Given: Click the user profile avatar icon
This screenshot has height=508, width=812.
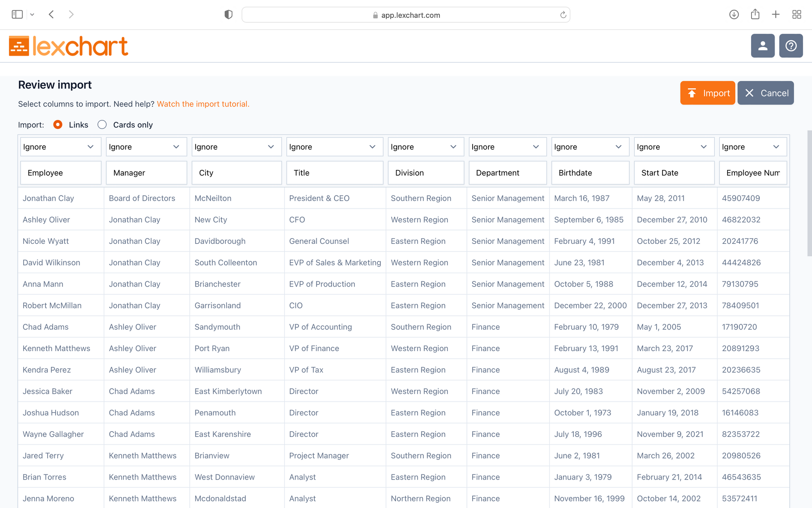Looking at the screenshot, I should click(763, 46).
